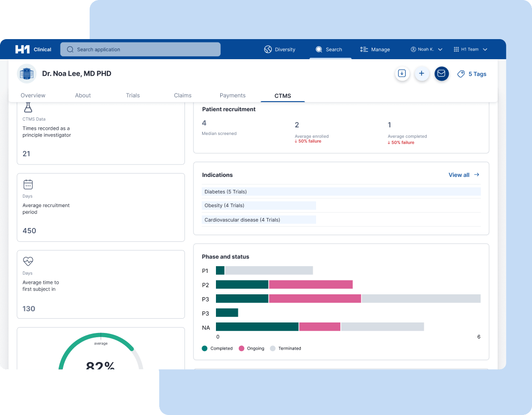The image size is (532, 415).
Task: Click 50% failure under Average enrolled
Action: [308, 141]
